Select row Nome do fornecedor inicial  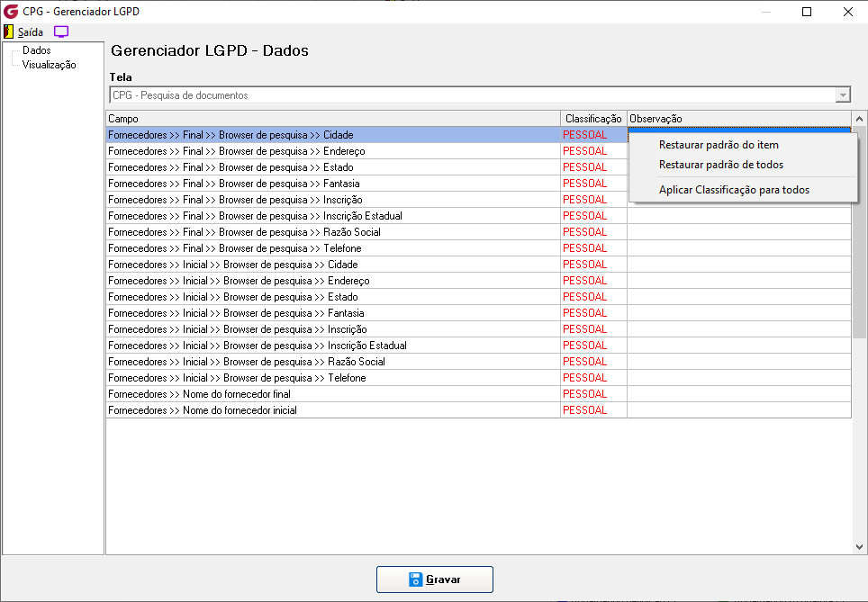click(x=333, y=410)
